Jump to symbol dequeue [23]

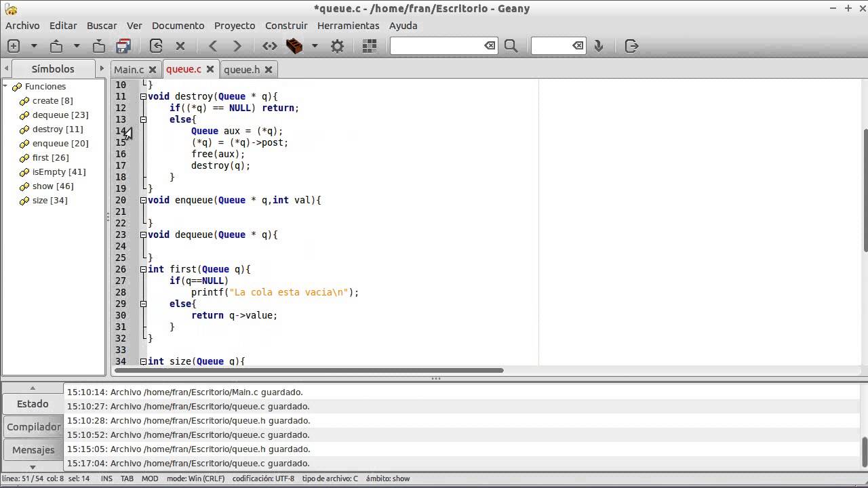(60, 115)
